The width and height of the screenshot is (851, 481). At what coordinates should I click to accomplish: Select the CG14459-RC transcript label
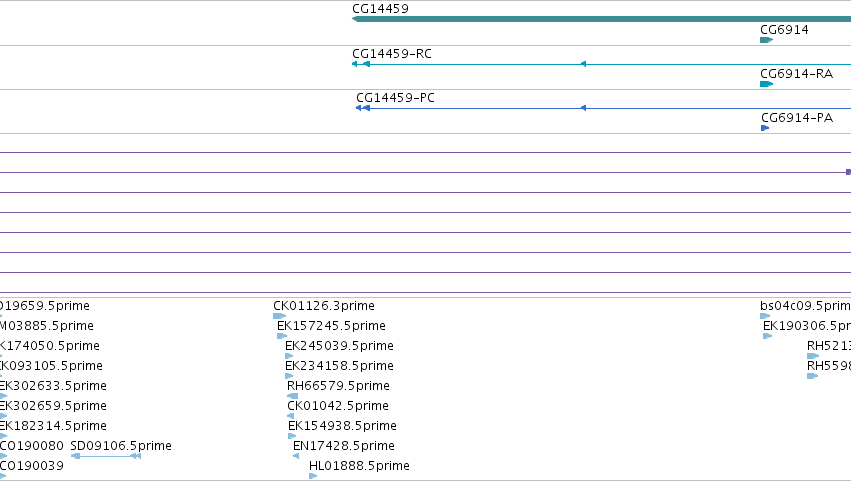click(x=392, y=54)
